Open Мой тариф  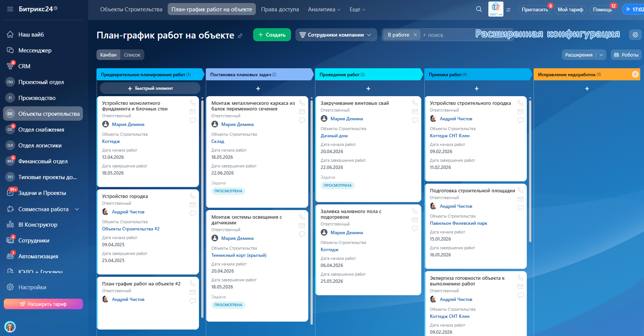click(x=570, y=9)
